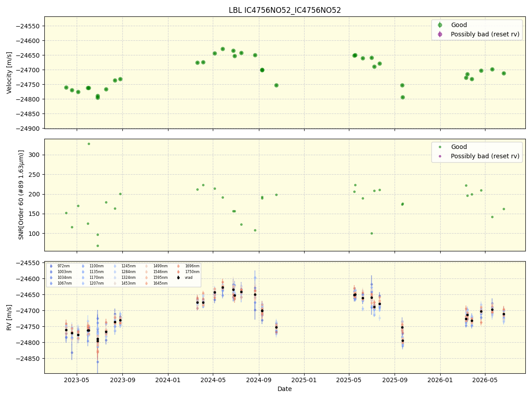Click the 'Good' legend entry in SNR panel

459,147
